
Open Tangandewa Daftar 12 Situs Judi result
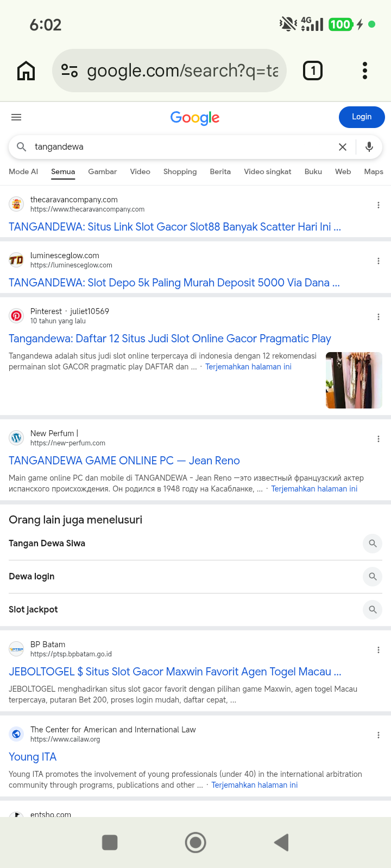170,339
